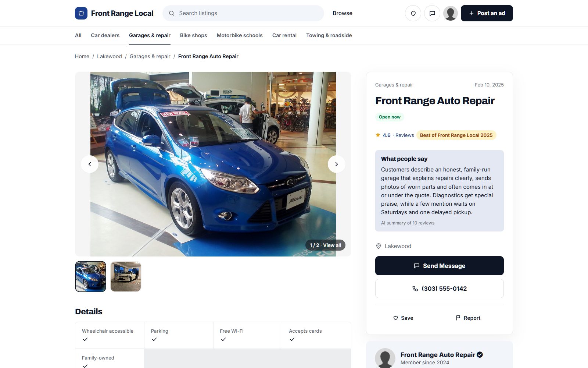The width and height of the screenshot is (588, 368).
Task: Go to Home in breadcrumb
Action: pos(82,56)
